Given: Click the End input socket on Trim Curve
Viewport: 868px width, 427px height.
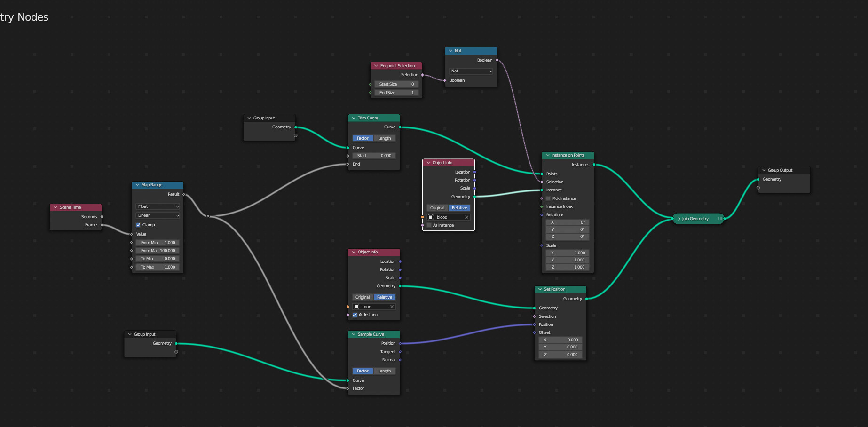Looking at the screenshot, I should pos(347,164).
